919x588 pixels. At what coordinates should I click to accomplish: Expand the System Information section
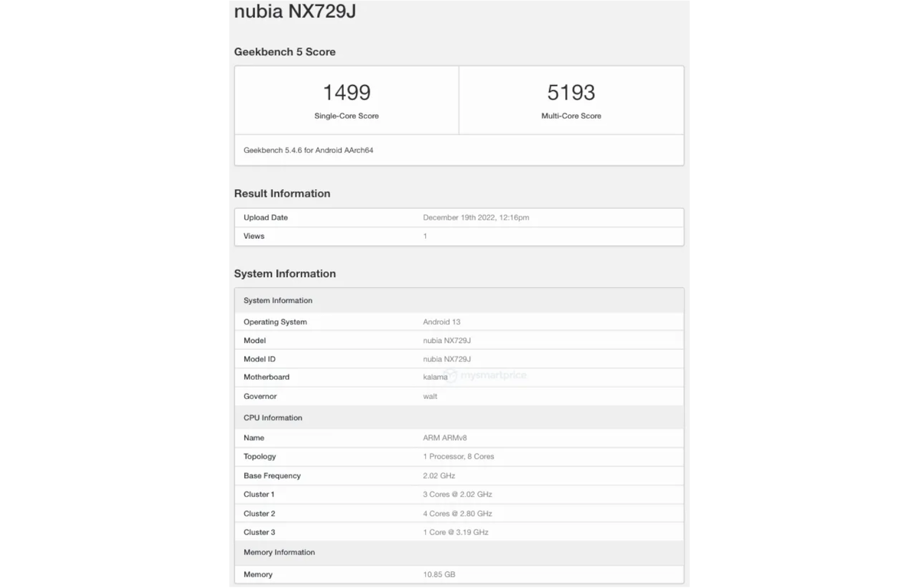tap(277, 300)
